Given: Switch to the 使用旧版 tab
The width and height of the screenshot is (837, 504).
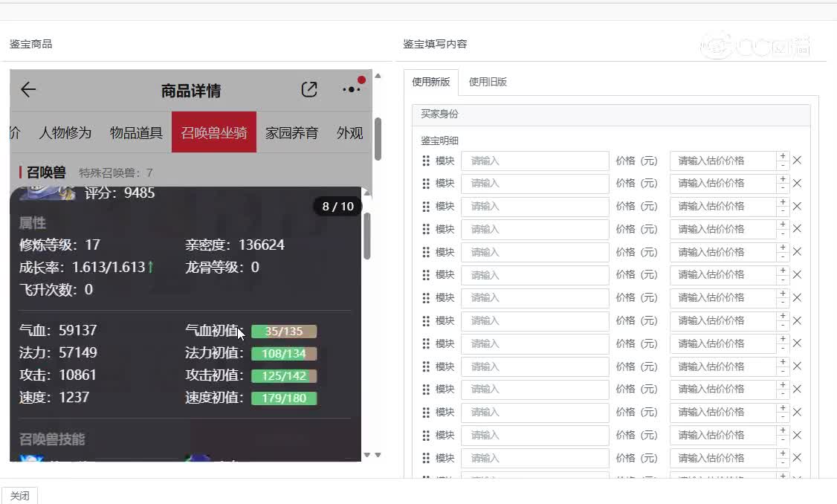Looking at the screenshot, I should [x=488, y=82].
